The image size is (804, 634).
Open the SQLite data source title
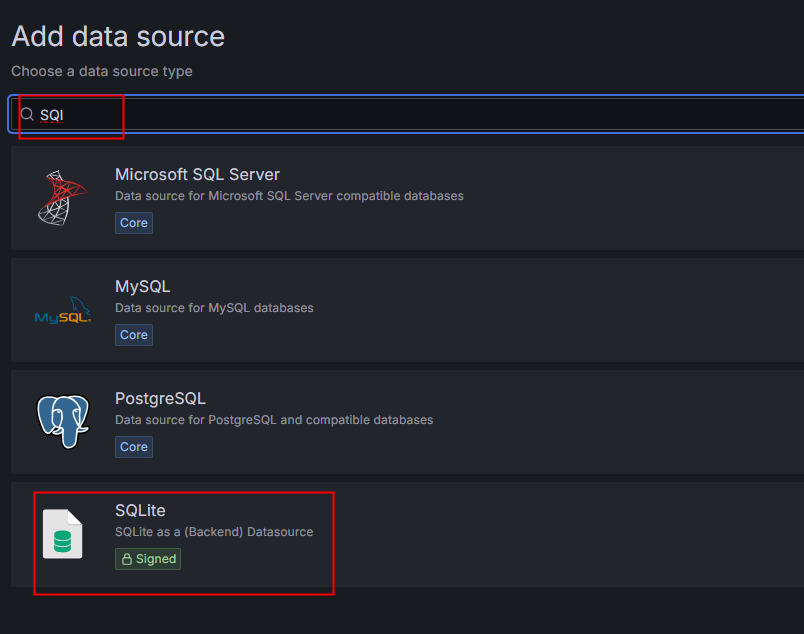(x=140, y=510)
